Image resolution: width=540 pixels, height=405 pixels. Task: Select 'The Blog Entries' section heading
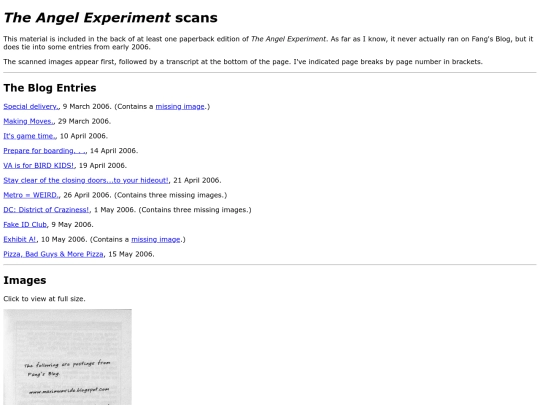[x=50, y=88]
